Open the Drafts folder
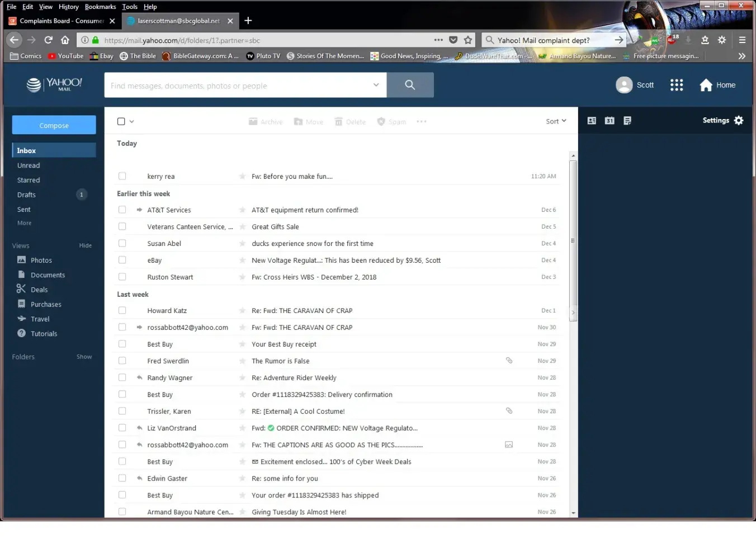The image size is (756, 559). (26, 195)
